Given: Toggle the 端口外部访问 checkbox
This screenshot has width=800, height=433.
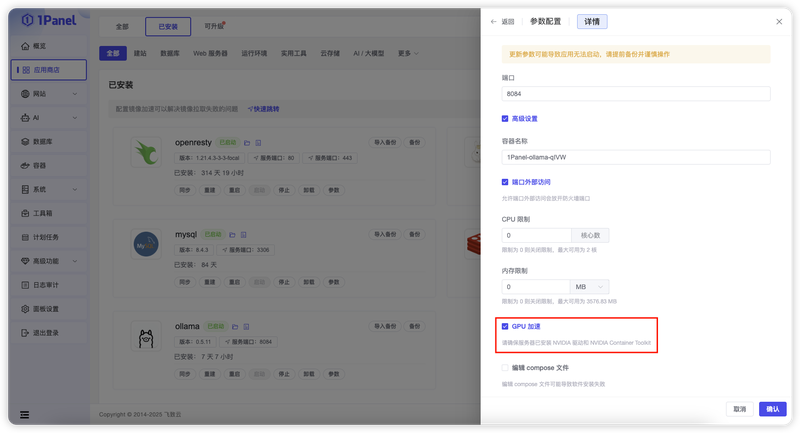Looking at the screenshot, I should pos(505,182).
